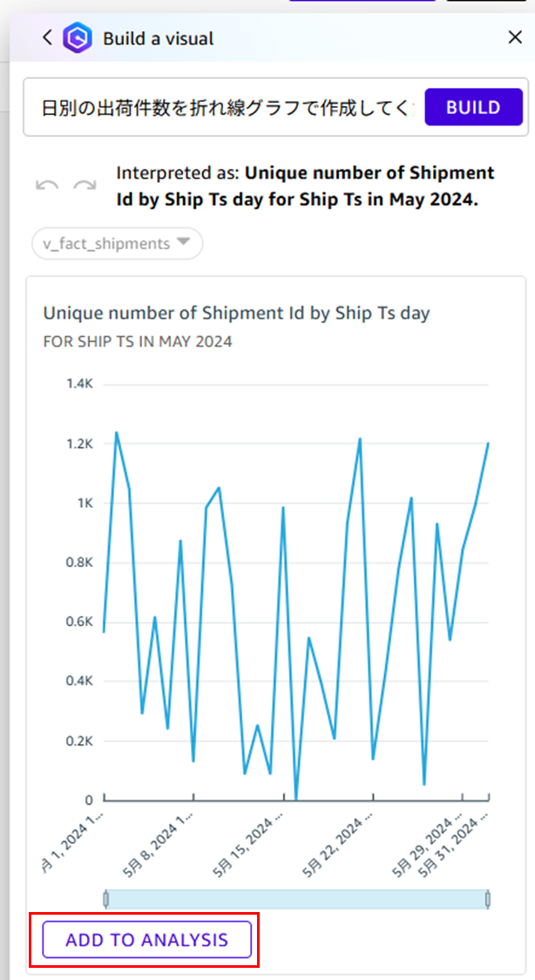Click the Build a visual panel title

158,38
